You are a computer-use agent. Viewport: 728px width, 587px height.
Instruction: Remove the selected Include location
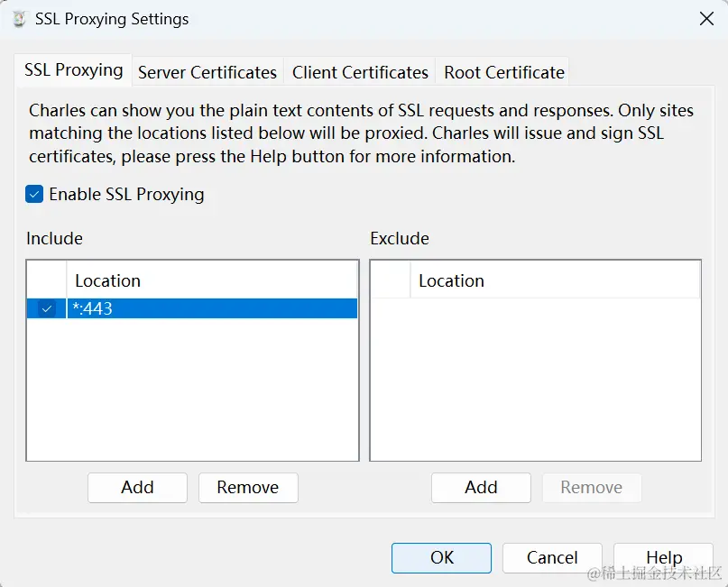248,488
